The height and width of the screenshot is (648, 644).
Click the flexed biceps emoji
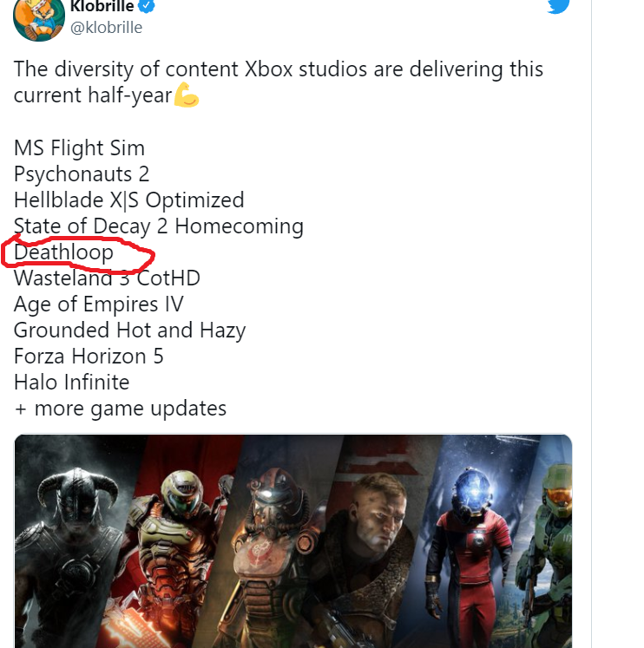coord(187,95)
